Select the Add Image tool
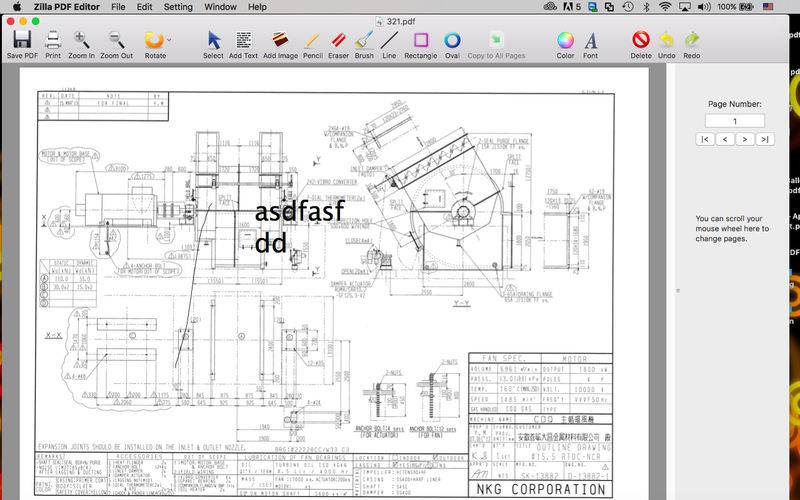This screenshot has width=800, height=500. pyautogui.click(x=280, y=40)
